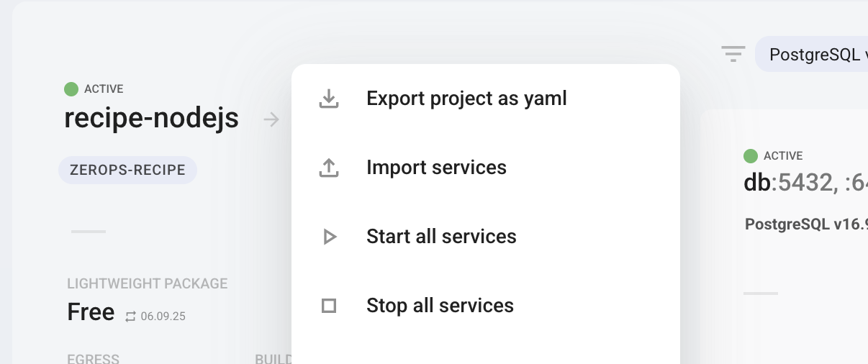This screenshot has height=364, width=868.
Task: Open the filter lines icon
Action: pos(733,54)
